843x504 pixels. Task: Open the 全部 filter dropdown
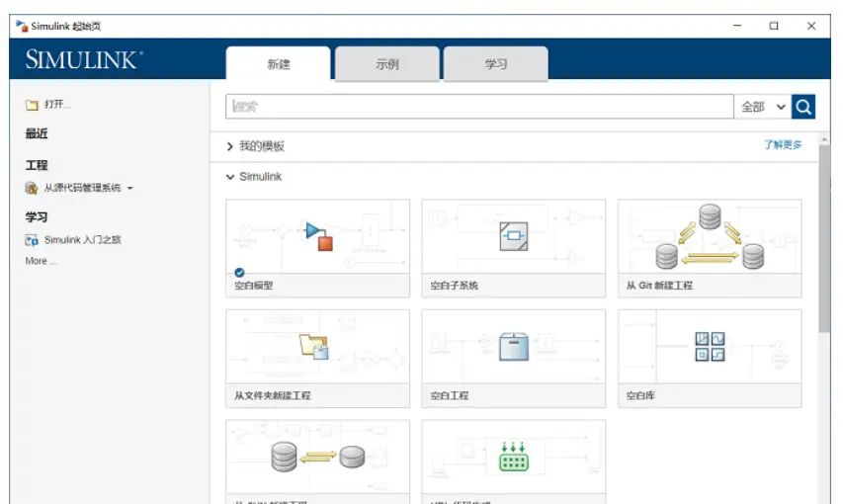pos(762,107)
